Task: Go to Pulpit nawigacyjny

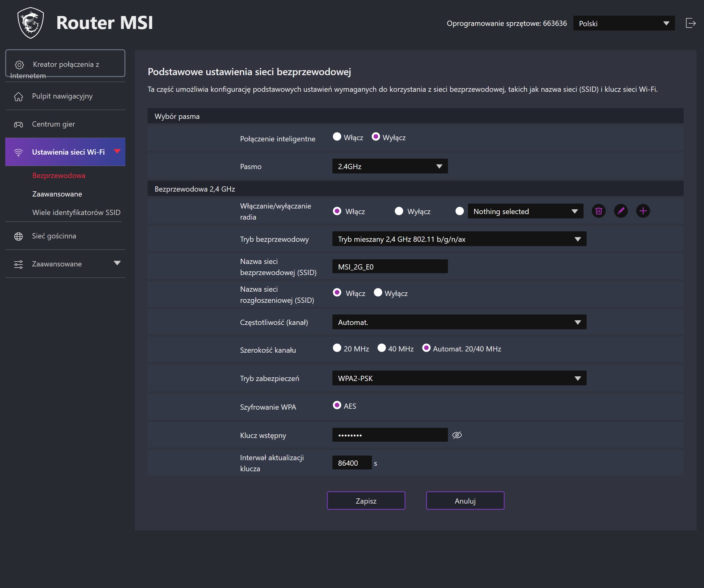Action: pos(65,96)
